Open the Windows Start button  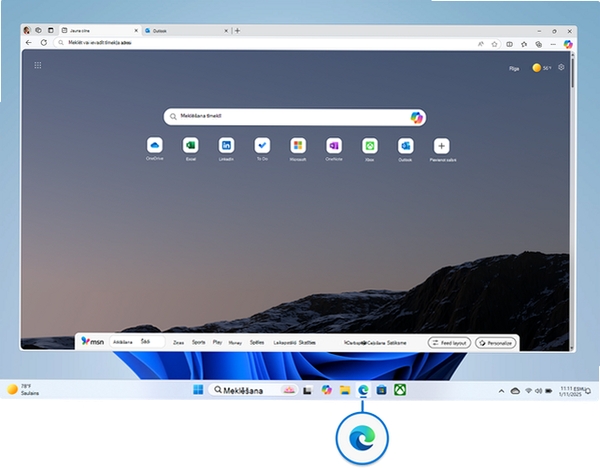coord(198,390)
